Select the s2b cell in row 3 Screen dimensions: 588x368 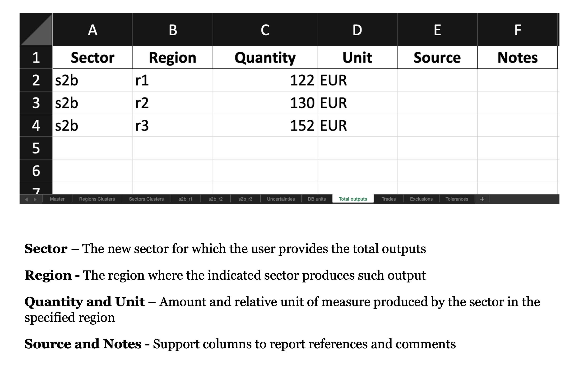93,103
